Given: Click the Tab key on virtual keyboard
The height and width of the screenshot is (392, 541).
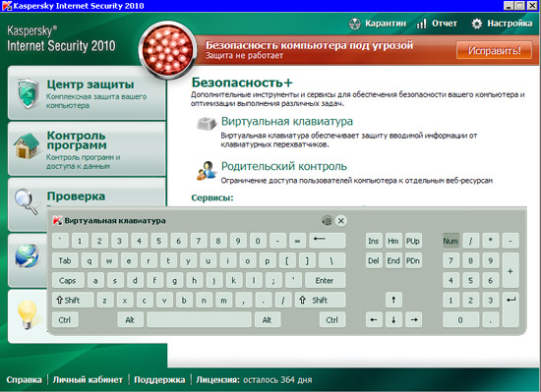Looking at the screenshot, I should click(x=65, y=260).
